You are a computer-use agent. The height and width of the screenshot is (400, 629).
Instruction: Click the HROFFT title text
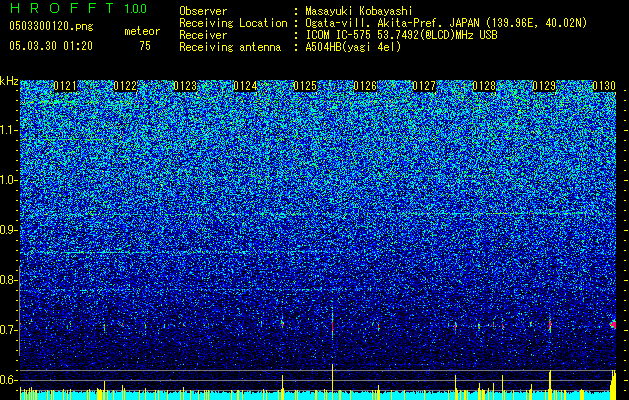pyautogui.click(x=62, y=8)
